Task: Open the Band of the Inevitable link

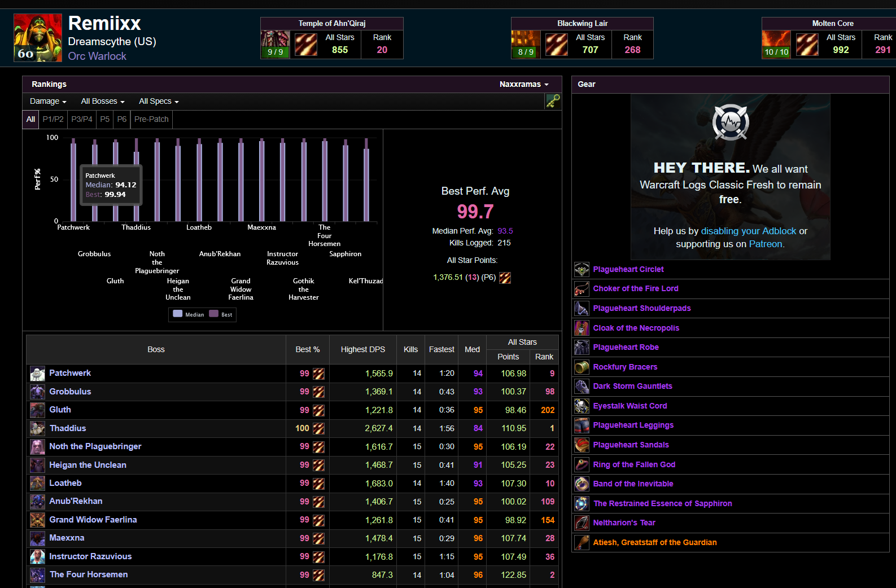Action: 633,484
